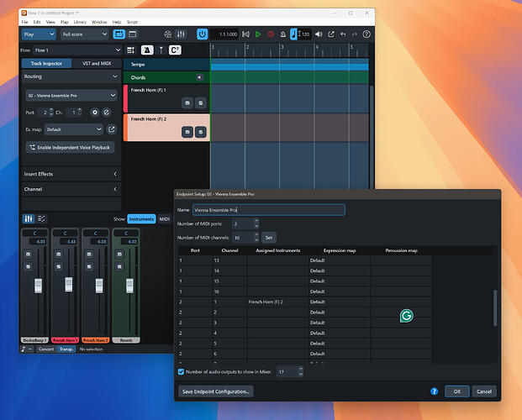This screenshot has width=522, height=420.
Task: Show mixer faders icon in lower panel
Action: coord(29,218)
